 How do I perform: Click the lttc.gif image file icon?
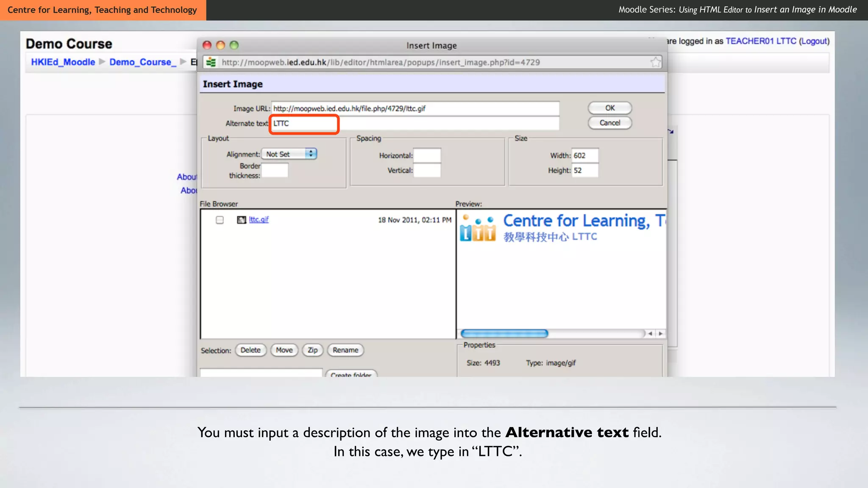pyautogui.click(x=242, y=220)
